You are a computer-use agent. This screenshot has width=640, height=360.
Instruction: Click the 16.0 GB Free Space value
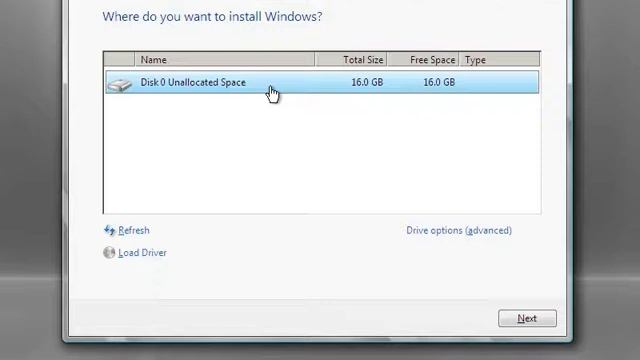pos(439,82)
